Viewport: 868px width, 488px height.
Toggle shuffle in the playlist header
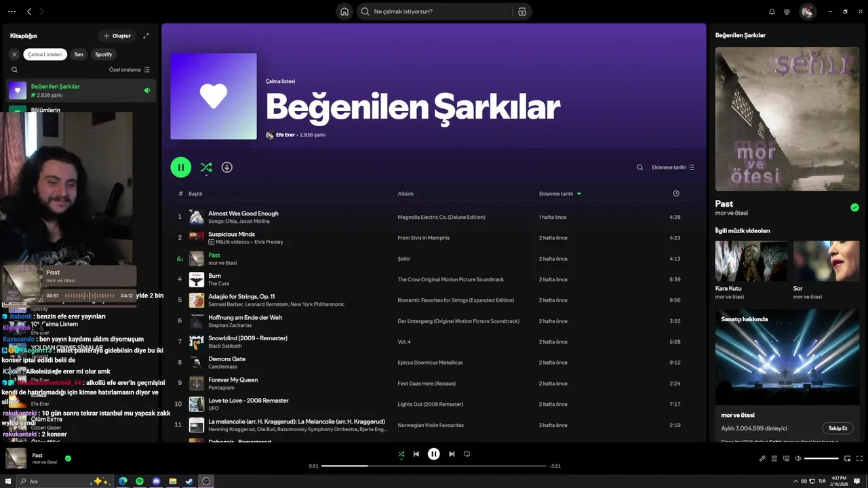(x=206, y=167)
